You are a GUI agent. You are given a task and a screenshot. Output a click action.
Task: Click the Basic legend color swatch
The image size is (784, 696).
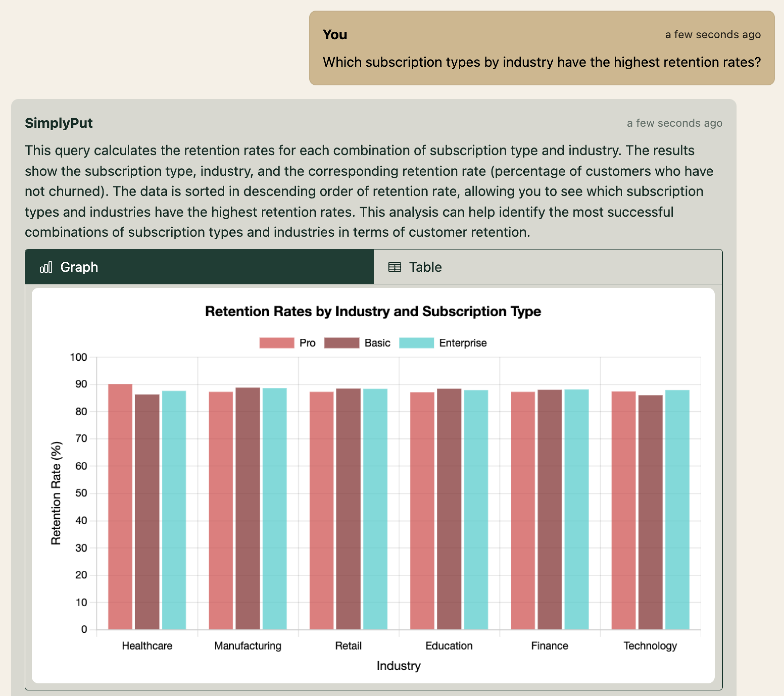coord(342,343)
